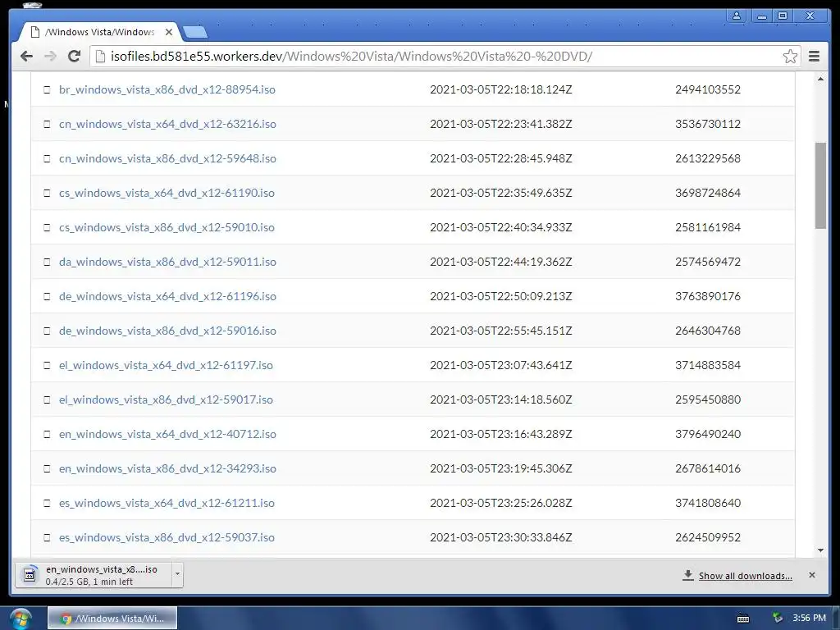Download da_windows_vista_x86_dvd_x12-59011.iso

pyautogui.click(x=167, y=262)
